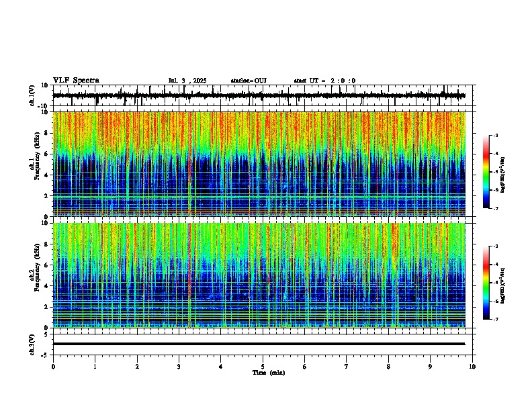Click the "8" tick on ch.2 frequency axis
This screenshot has height=411, width=532.
click(47, 244)
